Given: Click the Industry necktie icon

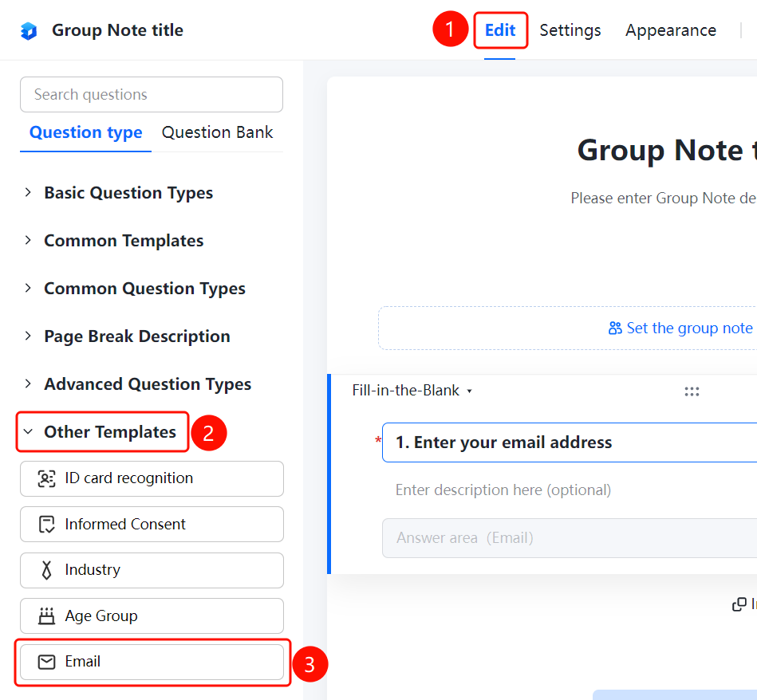Looking at the screenshot, I should tap(46, 570).
